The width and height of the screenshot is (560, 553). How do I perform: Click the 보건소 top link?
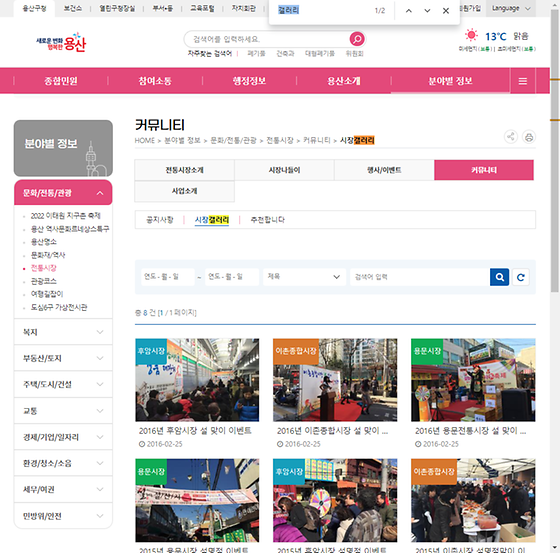coord(72,9)
